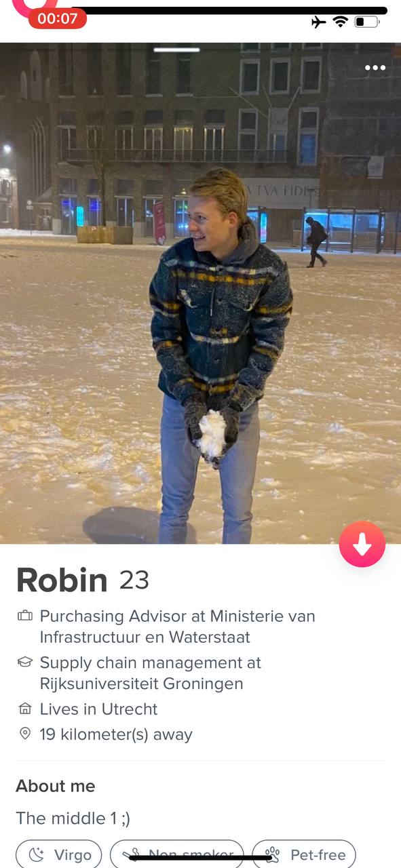Select the Pet-free tag
Image resolution: width=401 pixels, height=868 pixels.
[x=304, y=854]
